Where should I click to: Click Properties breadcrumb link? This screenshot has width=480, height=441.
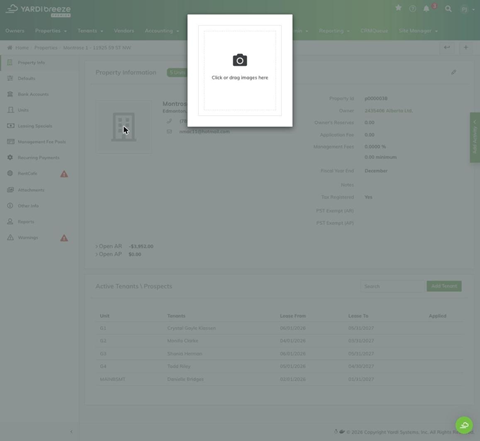[x=46, y=48]
